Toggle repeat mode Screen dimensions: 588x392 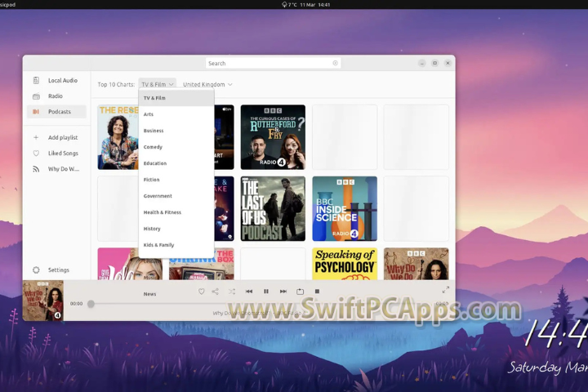tap(300, 292)
